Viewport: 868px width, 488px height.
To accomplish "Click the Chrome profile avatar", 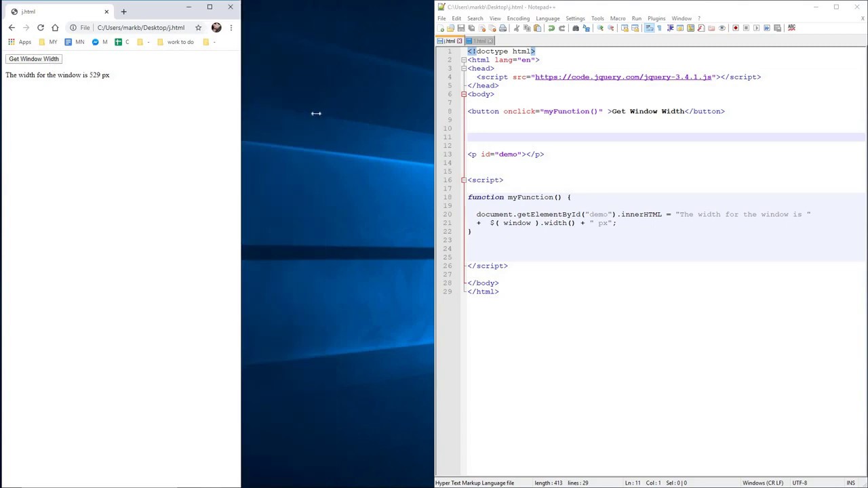I will click(216, 28).
